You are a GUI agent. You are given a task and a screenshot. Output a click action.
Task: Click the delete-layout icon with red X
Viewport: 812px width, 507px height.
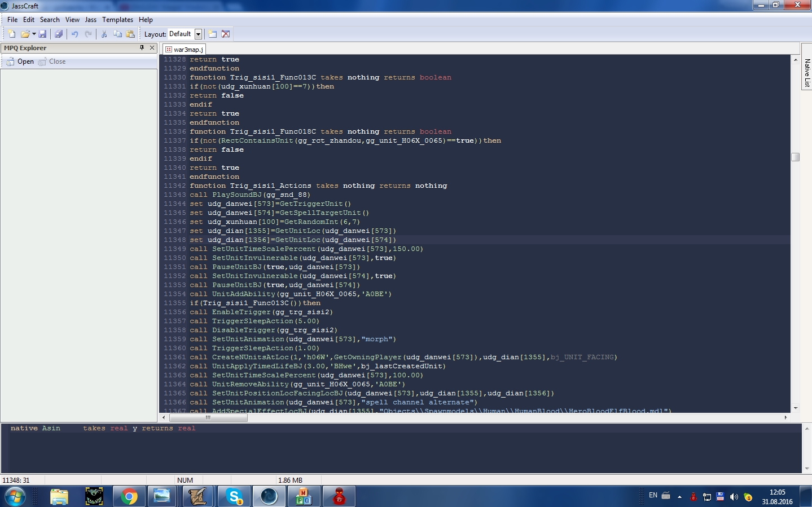(226, 34)
